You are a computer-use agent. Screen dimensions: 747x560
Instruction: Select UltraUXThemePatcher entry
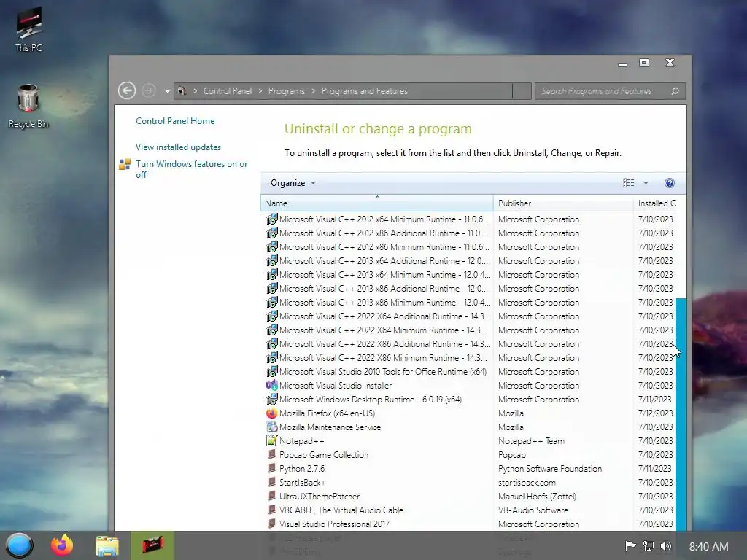tap(320, 496)
